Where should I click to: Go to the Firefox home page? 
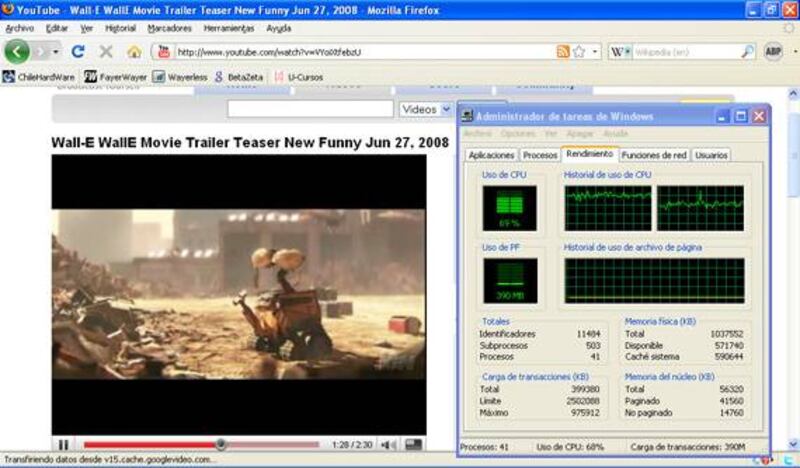click(x=134, y=51)
